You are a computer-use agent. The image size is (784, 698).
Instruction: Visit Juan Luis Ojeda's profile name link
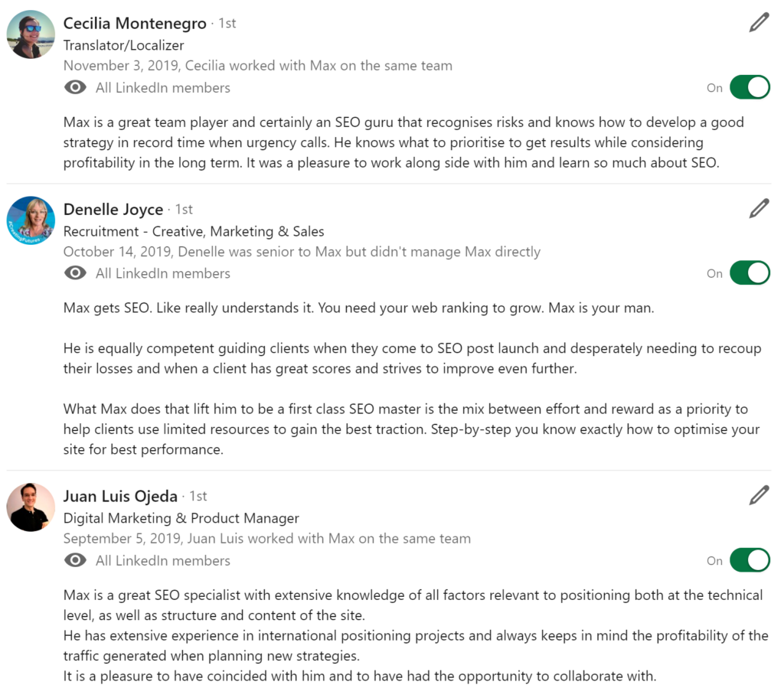pyautogui.click(x=120, y=497)
